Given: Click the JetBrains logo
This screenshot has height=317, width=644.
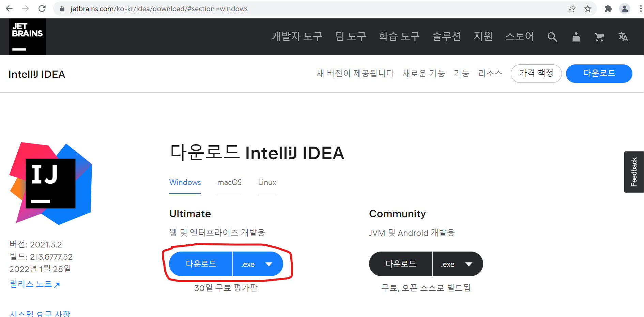Looking at the screenshot, I should point(28,37).
